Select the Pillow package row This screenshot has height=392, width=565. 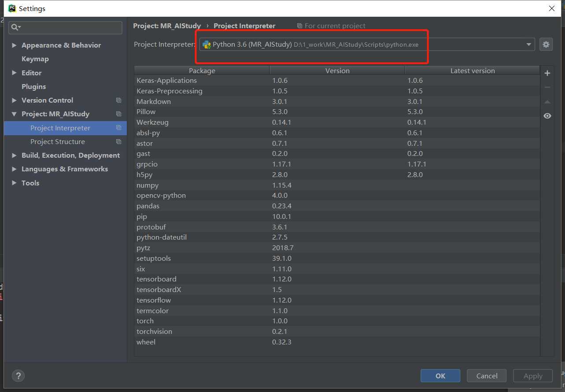[337, 112]
